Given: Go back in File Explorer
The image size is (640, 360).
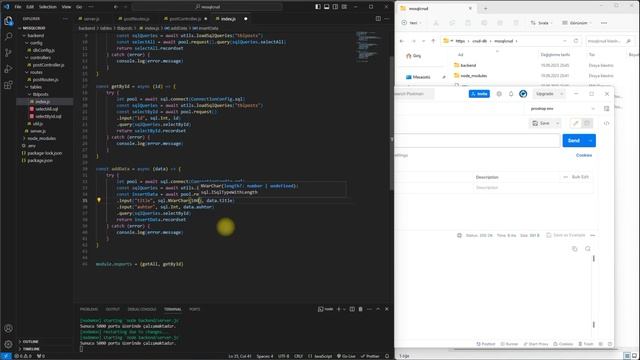Looking at the screenshot, I should [402, 41].
